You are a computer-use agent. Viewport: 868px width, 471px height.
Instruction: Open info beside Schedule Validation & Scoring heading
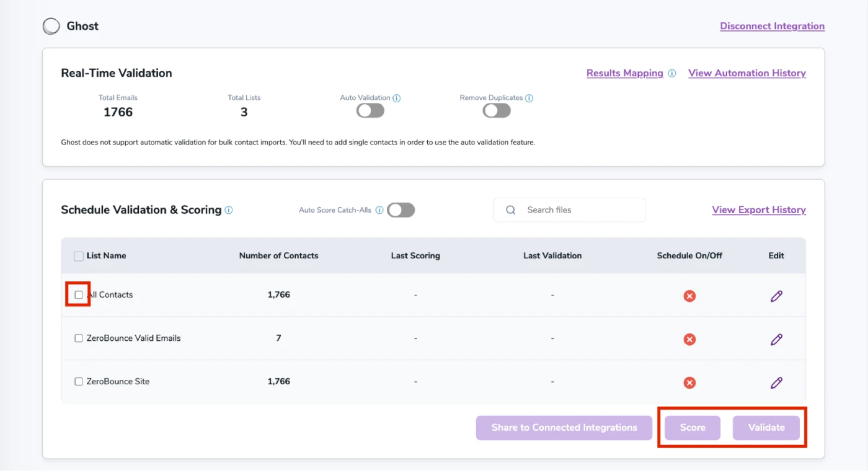click(228, 209)
